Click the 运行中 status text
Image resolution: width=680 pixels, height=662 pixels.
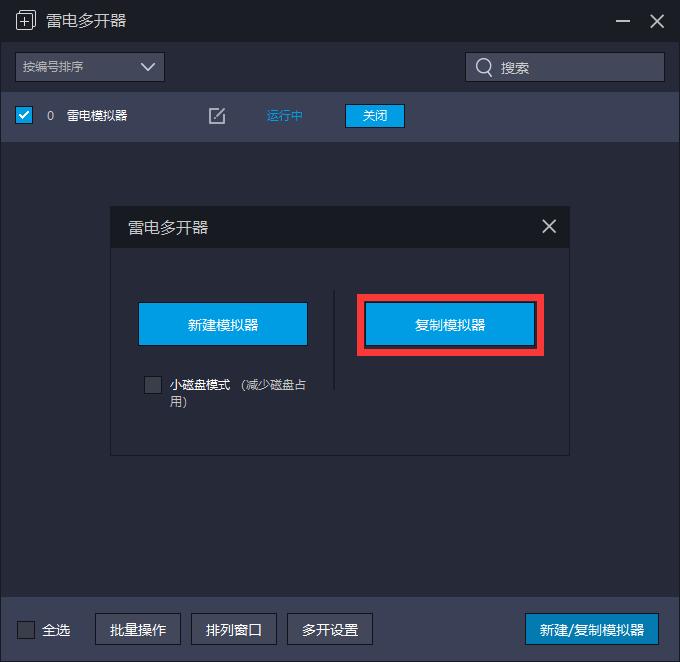pos(284,116)
